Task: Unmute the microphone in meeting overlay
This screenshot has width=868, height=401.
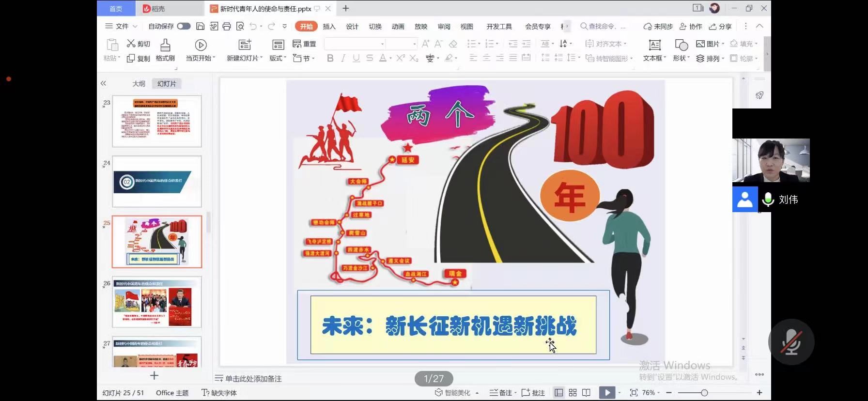Action: 791,342
